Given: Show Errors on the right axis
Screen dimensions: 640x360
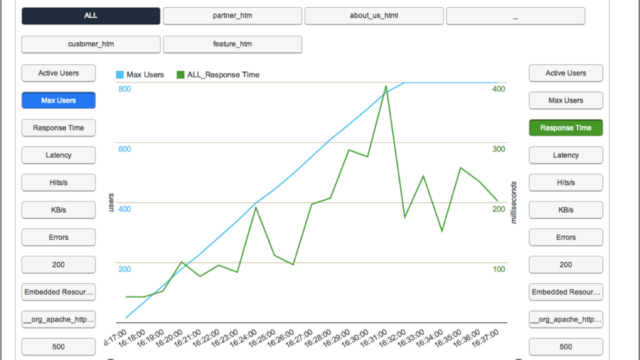Looking at the screenshot, I should point(566,237).
